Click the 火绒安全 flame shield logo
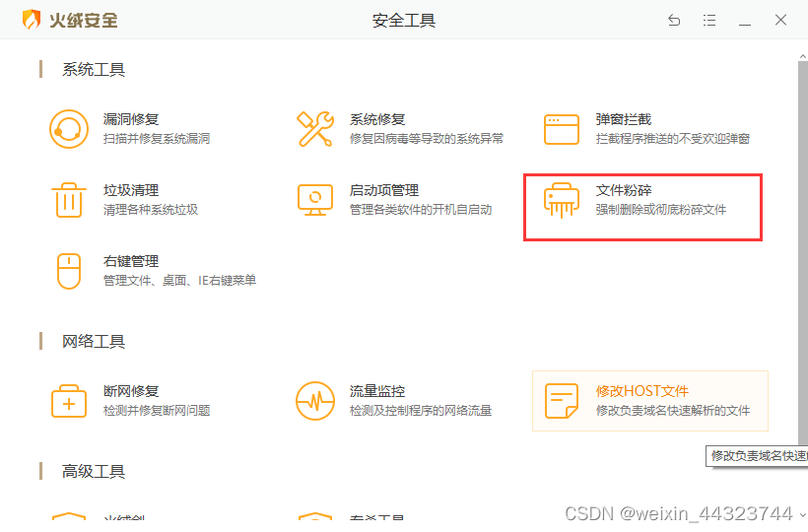The height and width of the screenshot is (532, 808). 32,20
